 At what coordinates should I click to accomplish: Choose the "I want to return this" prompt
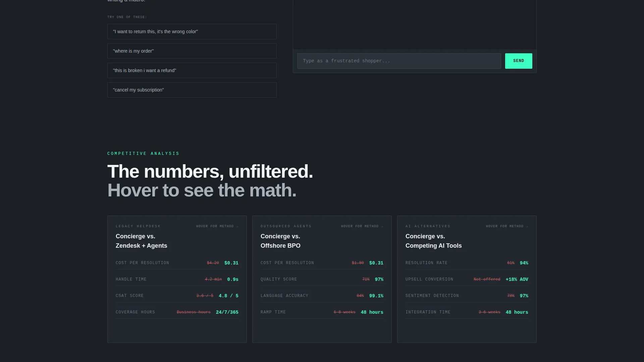click(192, 32)
